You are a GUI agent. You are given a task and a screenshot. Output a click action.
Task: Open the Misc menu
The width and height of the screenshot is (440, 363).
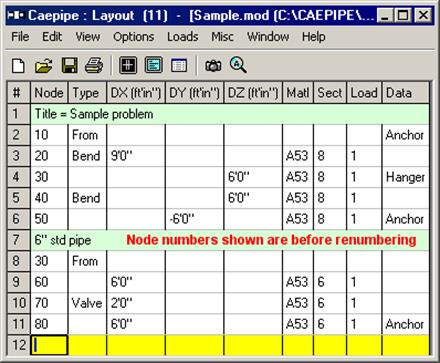coord(222,37)
